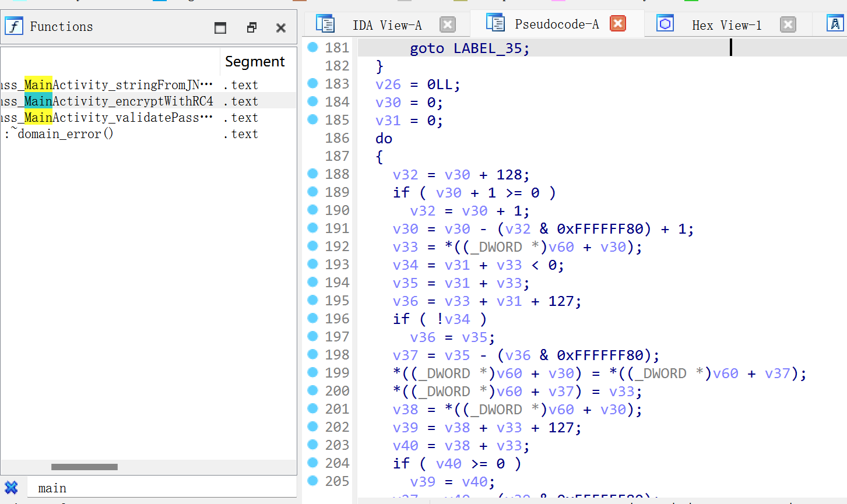Click the Hex View-1 tab icon
The height and width of the screenshot is (504, 847).
665,24
